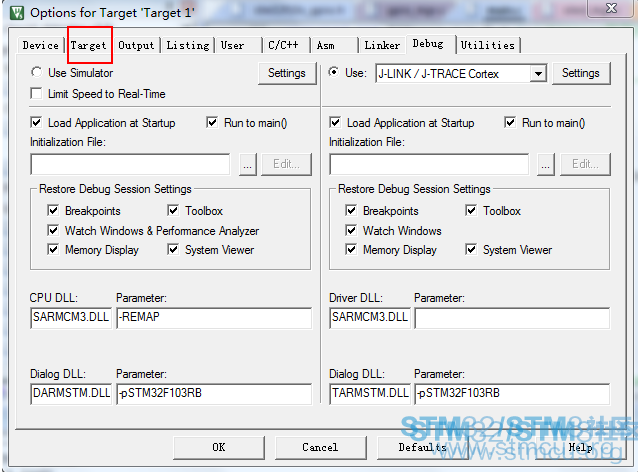Open J-LINK driver Settings button
This screenshot has height=472, width=638.
pyautogui.click(x=581, y=73)
